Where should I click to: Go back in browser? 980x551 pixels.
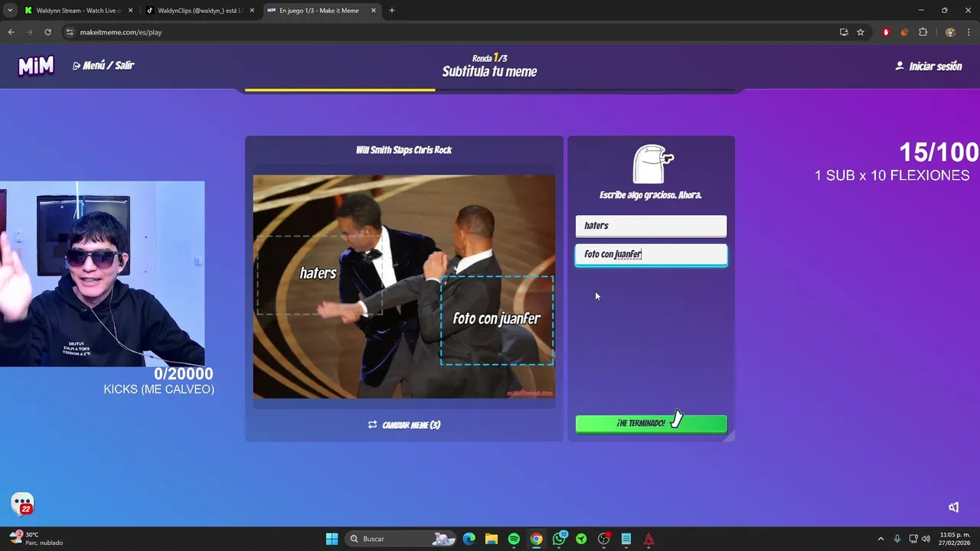coord(11,32)
